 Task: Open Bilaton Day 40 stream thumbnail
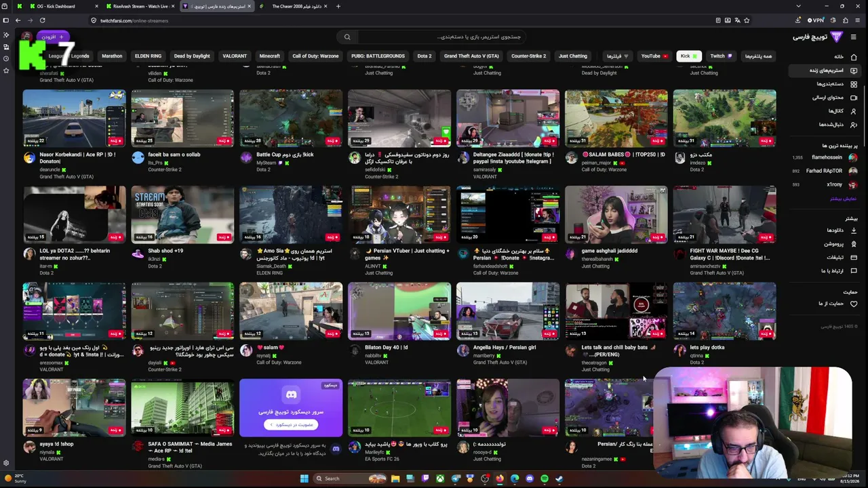(x=399, y=311)
